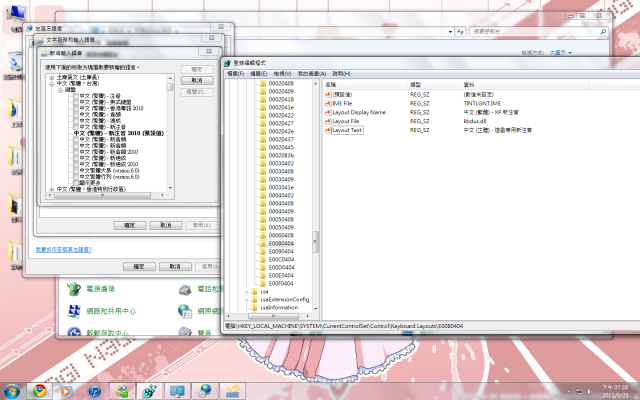This screenshot has width=640, height=400.
Task: Select the Layout Text value icon
Action: 327,130
